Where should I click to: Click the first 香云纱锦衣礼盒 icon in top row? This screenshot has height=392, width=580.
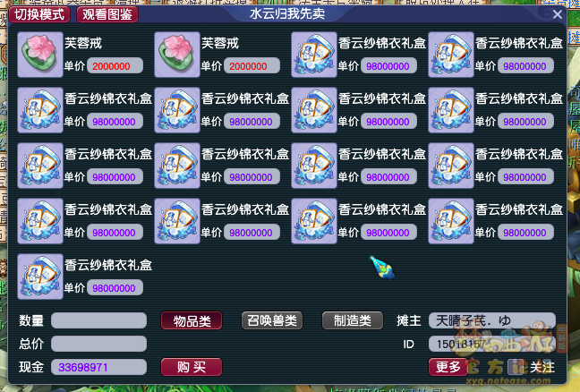313,55
